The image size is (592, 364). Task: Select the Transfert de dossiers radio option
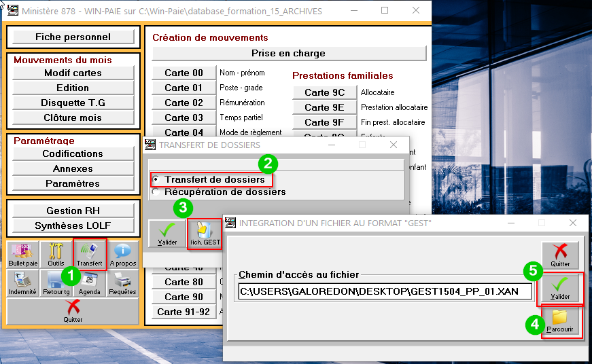pos(156,180)
